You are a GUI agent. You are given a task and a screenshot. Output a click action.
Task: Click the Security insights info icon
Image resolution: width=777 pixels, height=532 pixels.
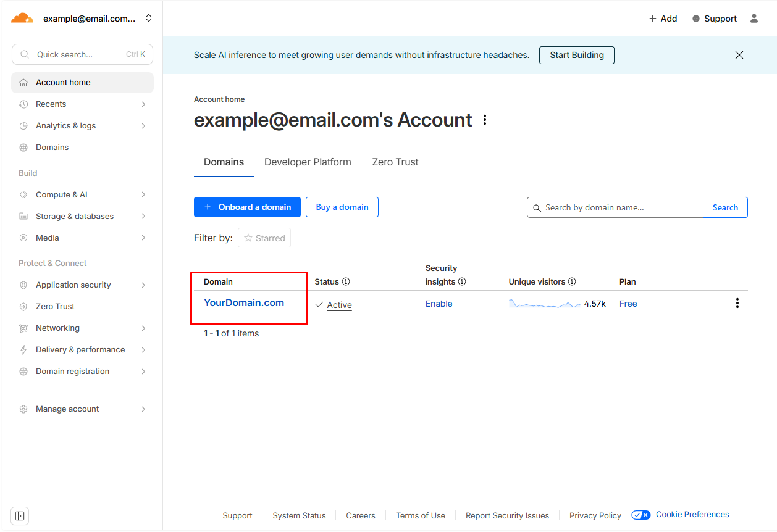click(x=462, y=281)
